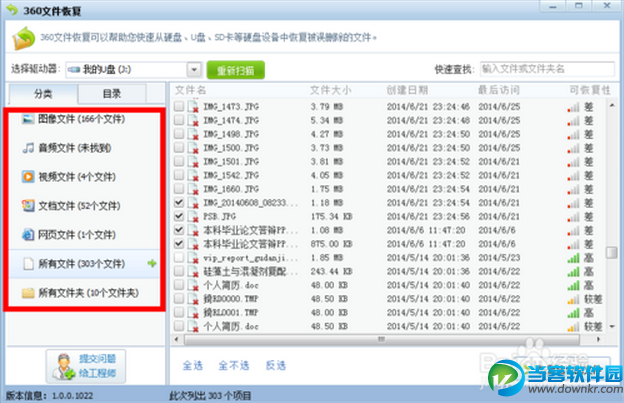Image resolution: width=624 pixels, height=403 pixels.
Task: Select the IMG_1542.JPG file name
Action: [231, 175]
